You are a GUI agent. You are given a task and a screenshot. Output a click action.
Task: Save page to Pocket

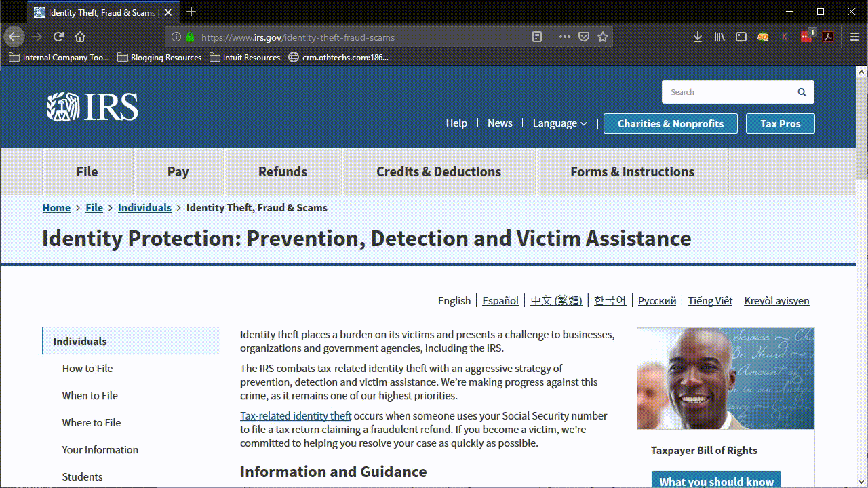(x=584, y=37)
